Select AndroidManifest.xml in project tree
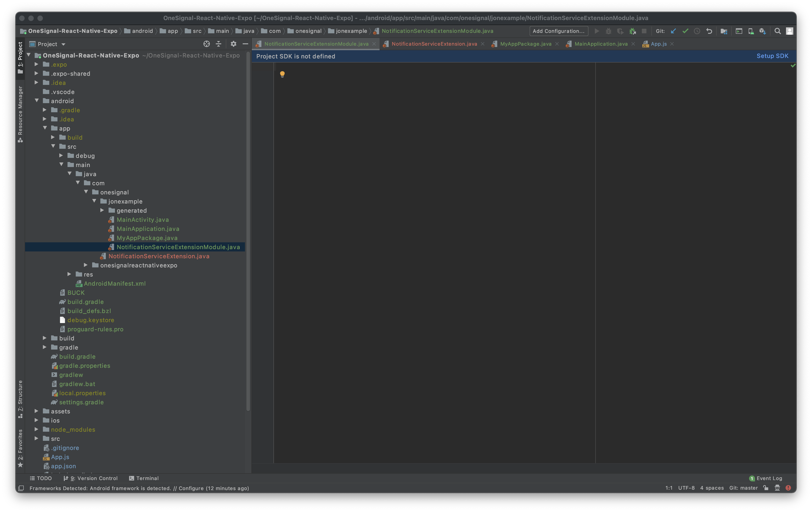812x512 pixels. (x=115, y=283)
